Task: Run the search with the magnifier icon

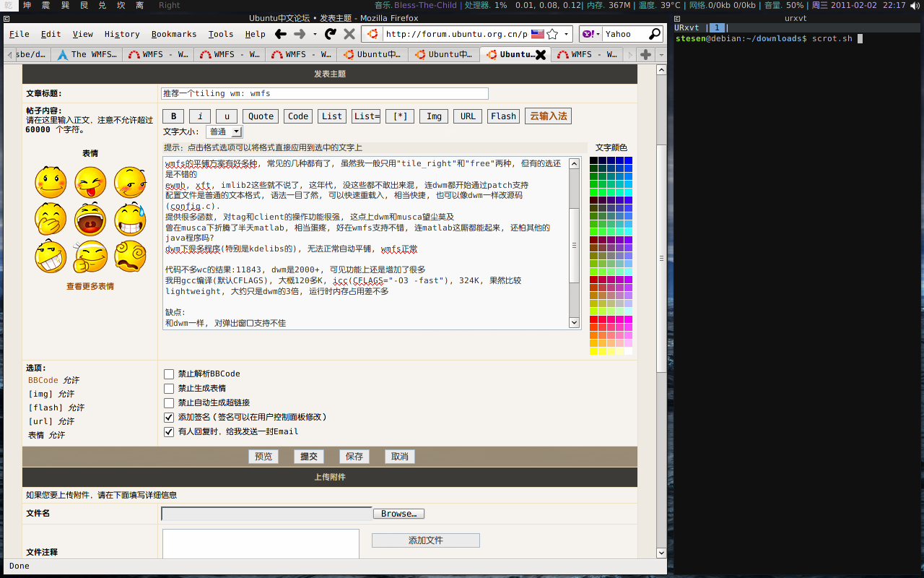Action: (x=655, y=34)
